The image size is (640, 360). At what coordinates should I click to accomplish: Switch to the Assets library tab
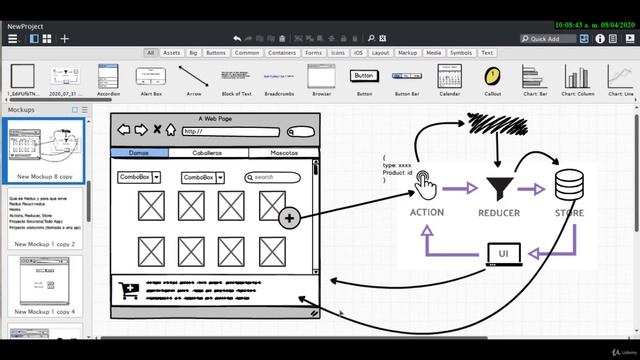171,53
